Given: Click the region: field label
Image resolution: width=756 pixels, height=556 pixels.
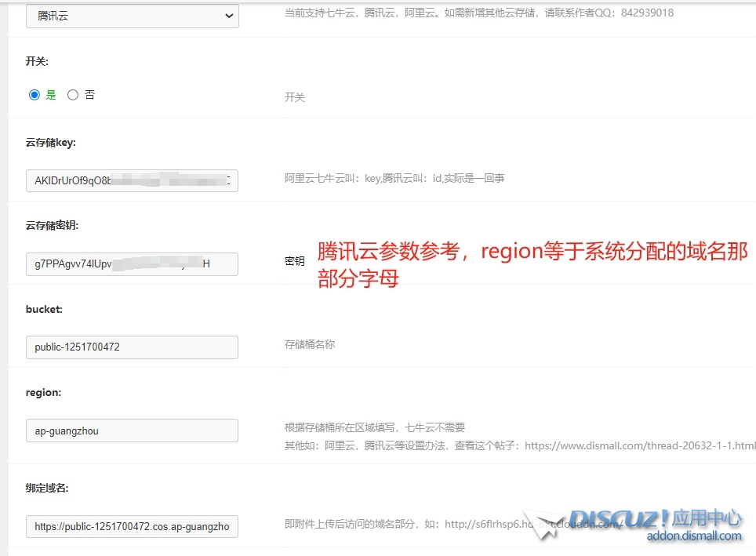Looking at the screenshot, I should click(x=43, y=392).
